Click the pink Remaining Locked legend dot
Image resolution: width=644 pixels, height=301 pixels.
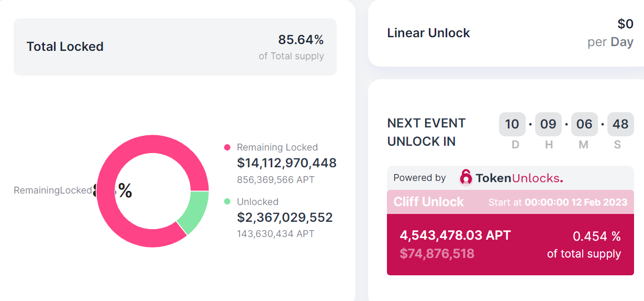[227, 147]
